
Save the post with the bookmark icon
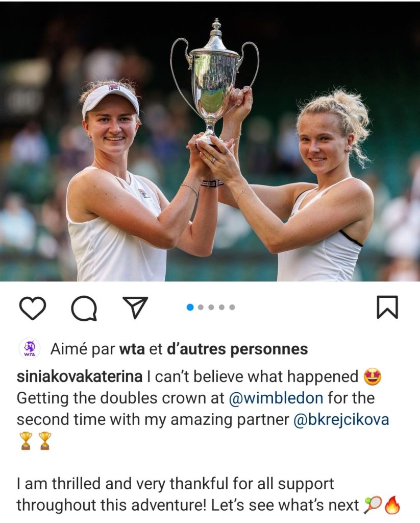387,307
